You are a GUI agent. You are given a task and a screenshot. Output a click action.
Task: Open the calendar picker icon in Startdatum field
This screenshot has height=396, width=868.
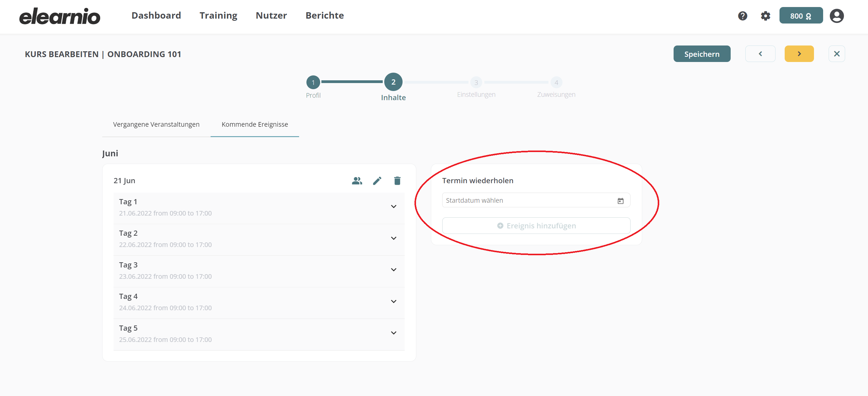620,201
